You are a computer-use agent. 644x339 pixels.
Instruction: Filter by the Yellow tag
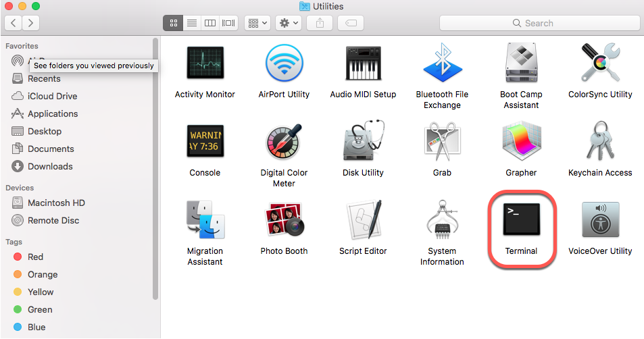tap(33, 292)
